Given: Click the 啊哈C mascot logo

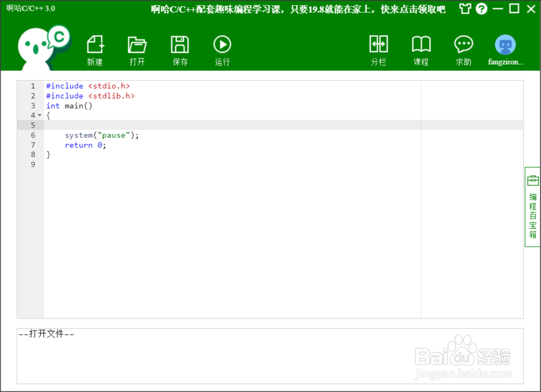Looking at the screenshot, I should point(44,48).
